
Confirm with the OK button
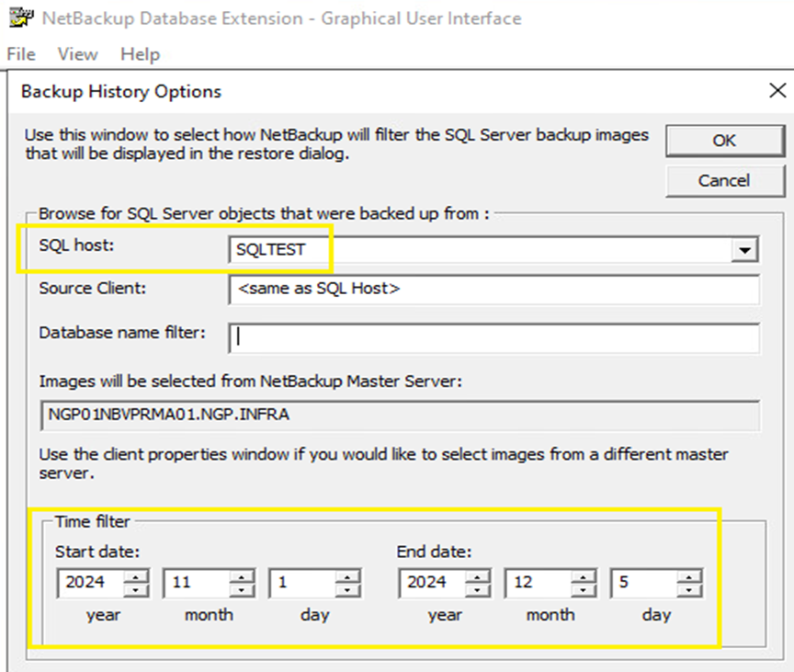[x=725, y=141]
